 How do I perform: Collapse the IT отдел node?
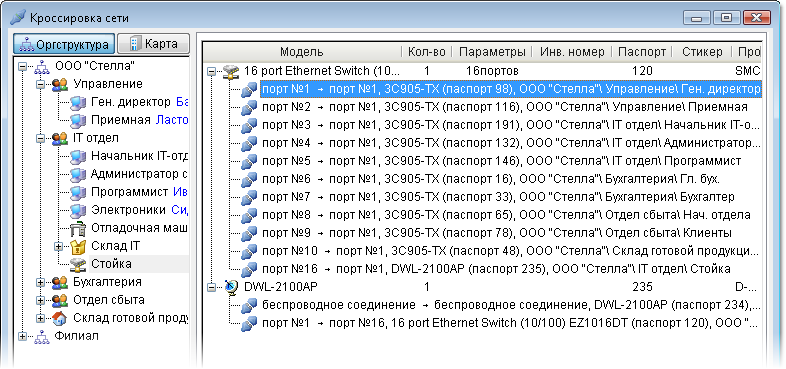click(41, 138)
